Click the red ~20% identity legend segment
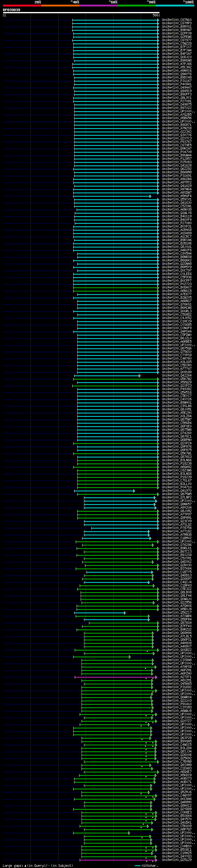Screen dimensions: 197x868 22,6
